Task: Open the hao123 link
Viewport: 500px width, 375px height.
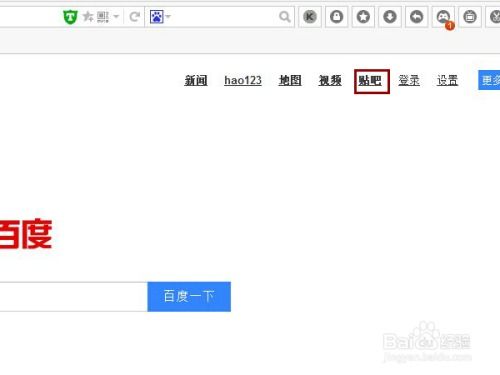Action: [x=243, y=80]
